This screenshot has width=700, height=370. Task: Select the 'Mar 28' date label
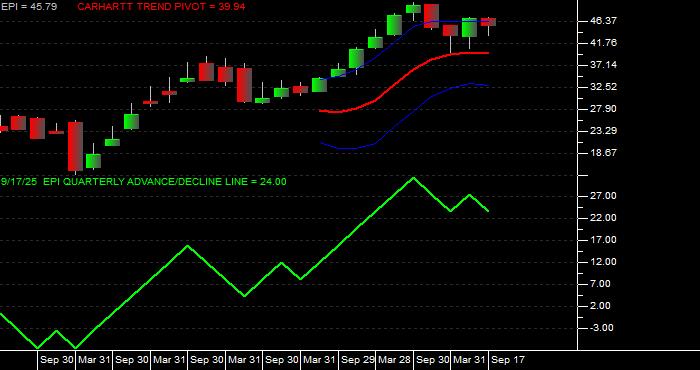(395, 360)
